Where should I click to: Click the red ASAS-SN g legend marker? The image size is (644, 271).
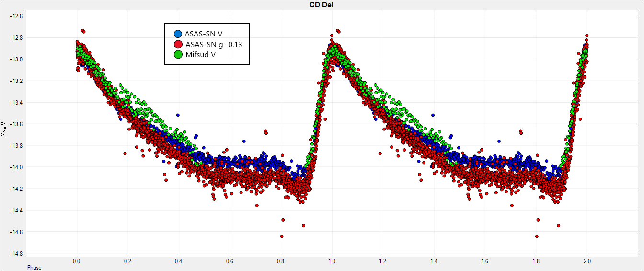coord(178,45)
